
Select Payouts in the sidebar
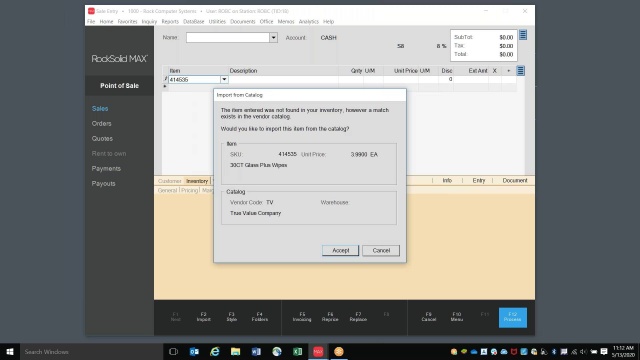(x=103, y=184)
